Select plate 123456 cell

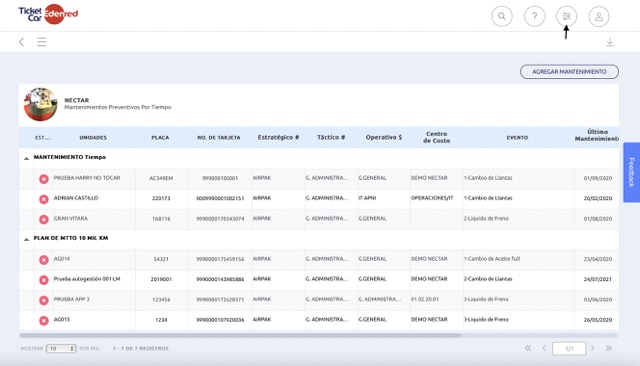[161, 299]
